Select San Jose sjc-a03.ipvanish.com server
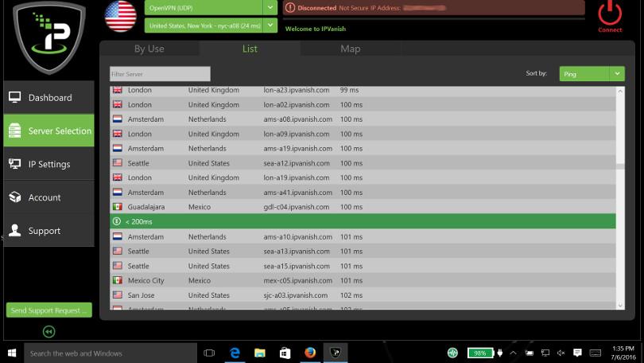The height and width of the screenshot is (363, 644). 363,295
